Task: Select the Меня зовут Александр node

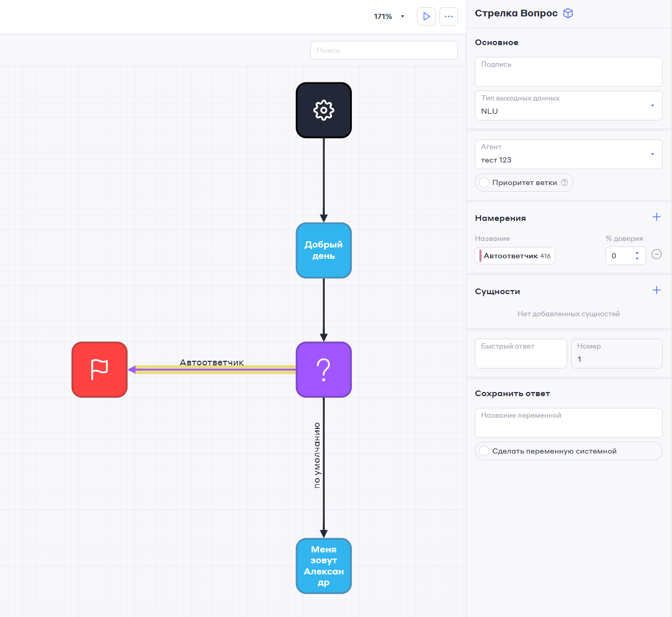Action: click(x=324, y=566)
